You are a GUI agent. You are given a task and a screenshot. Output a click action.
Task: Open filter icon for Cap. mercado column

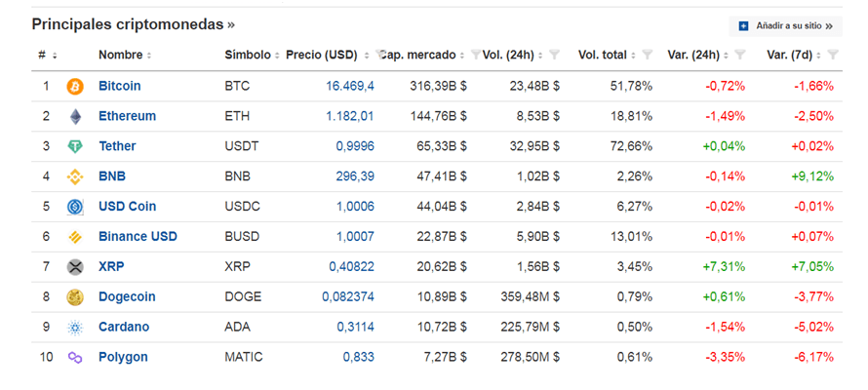[475, 55]
